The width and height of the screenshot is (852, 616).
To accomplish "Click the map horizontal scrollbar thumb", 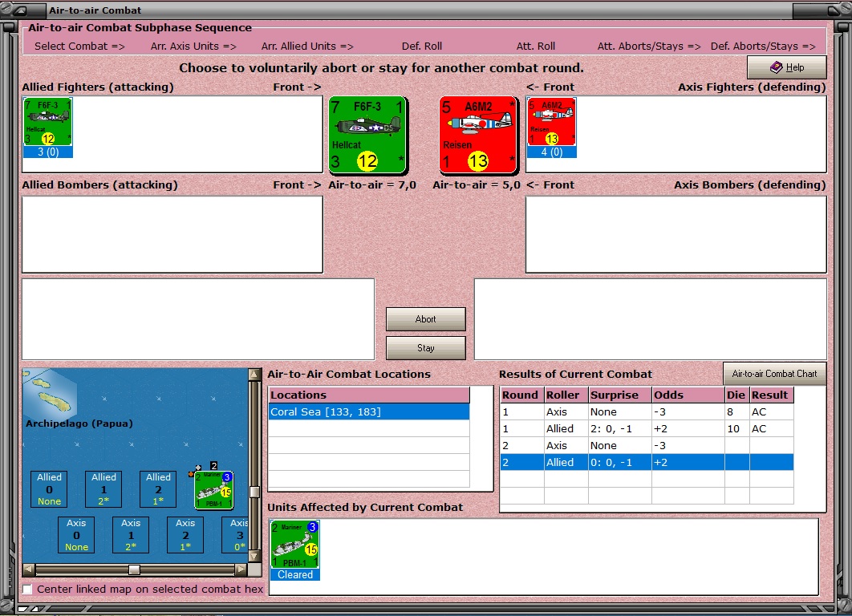I will tap(134, 569).
